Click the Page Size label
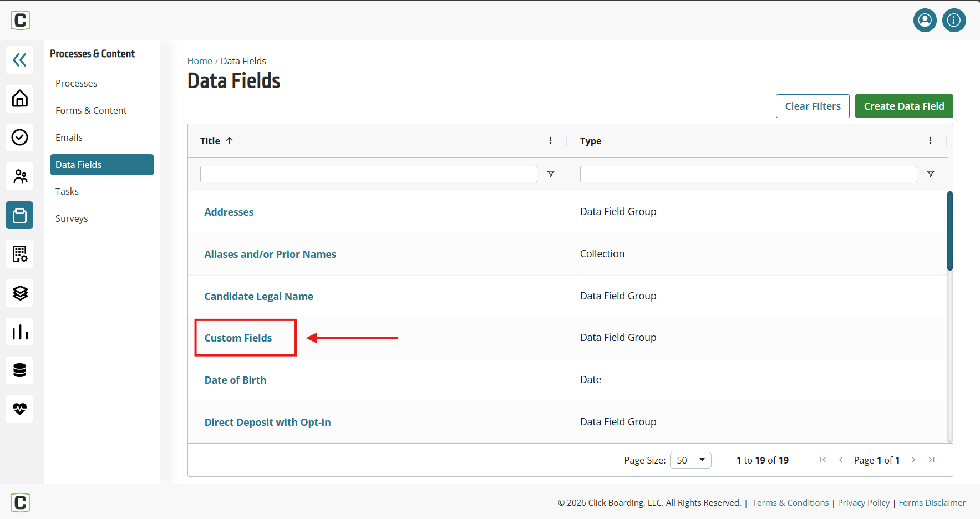 tap(645, 460)
